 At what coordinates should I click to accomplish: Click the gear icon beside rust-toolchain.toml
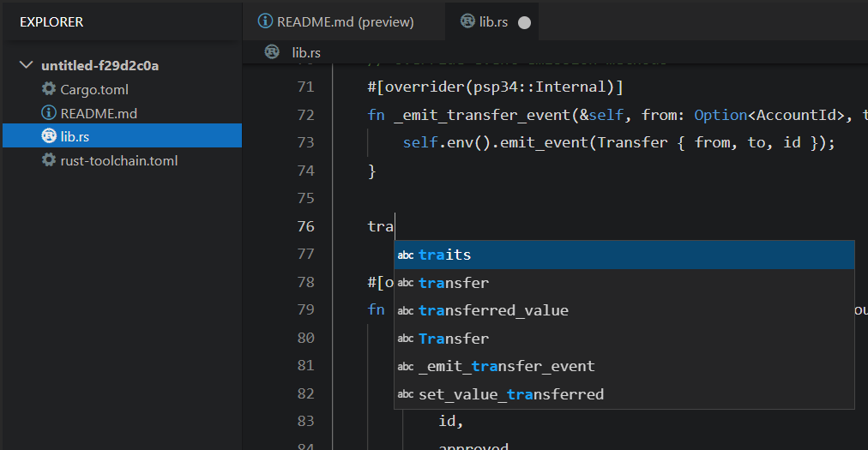(49, 160)
